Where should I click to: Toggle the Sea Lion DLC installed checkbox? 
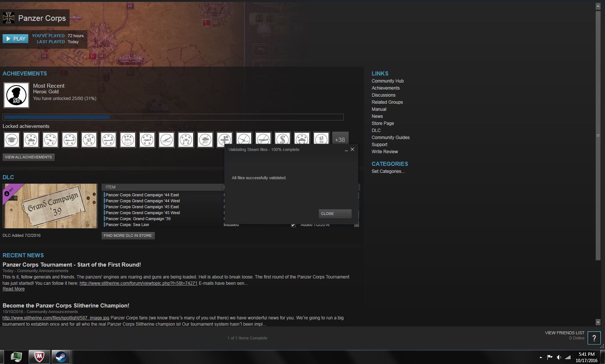point(293,225)
